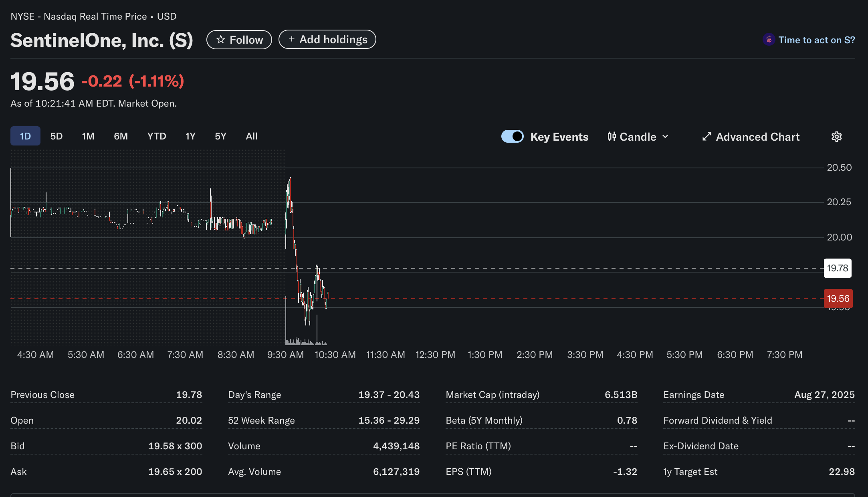Click the 19.78 previous close price tag
This screenshot has height=497, width=868.
tap(838, 268)
